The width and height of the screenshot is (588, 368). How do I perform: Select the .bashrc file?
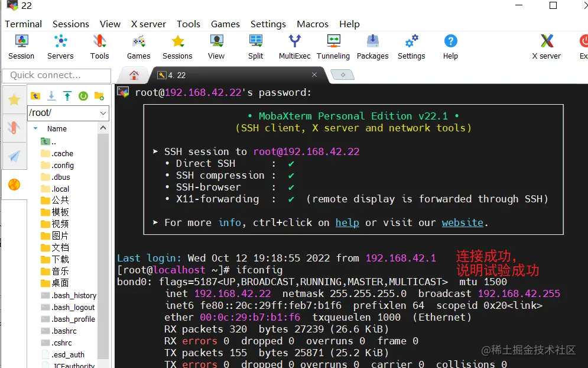coord(59,331)
